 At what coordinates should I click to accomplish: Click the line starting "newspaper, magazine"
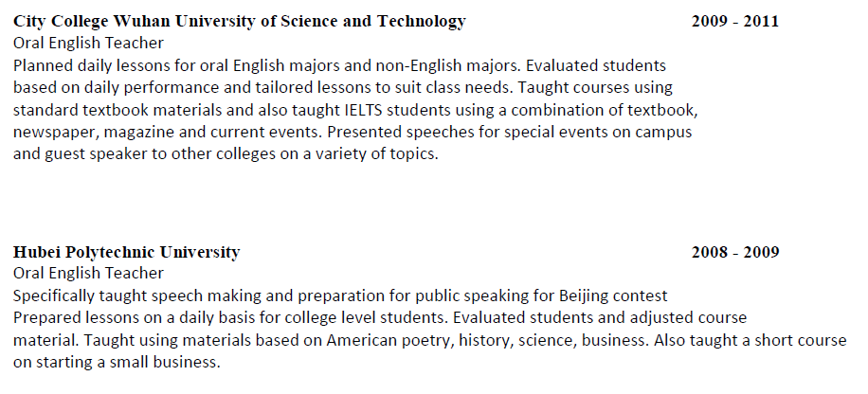click(352, 131)
